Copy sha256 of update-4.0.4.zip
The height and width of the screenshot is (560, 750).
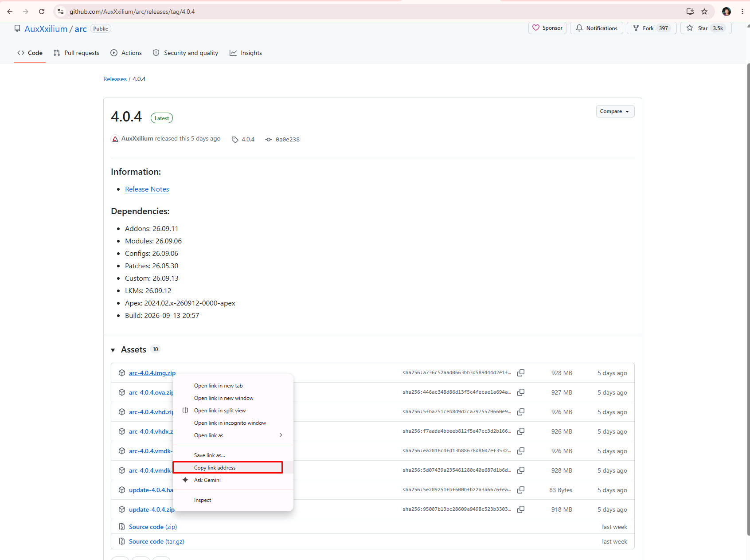coord(521,509)
